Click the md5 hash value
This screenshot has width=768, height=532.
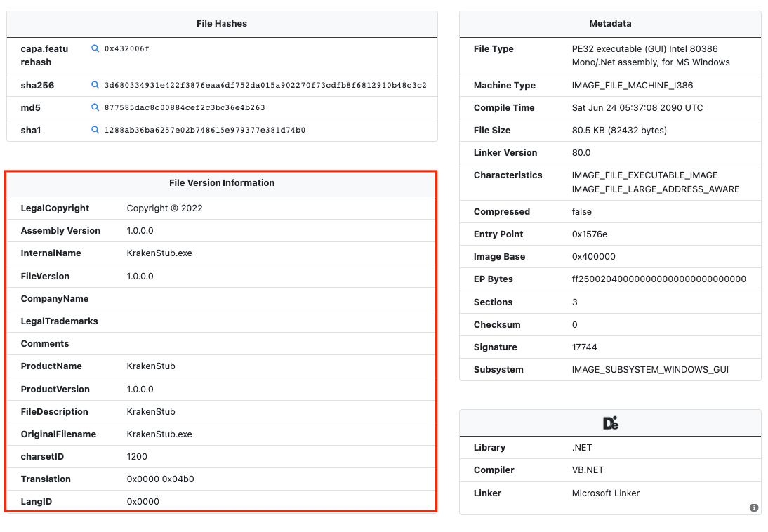click(185, 107)
